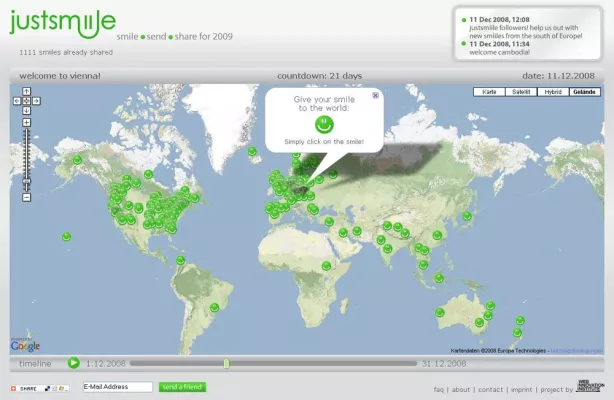The height and width of the screenshot is (400, 614).
Task: Pan the map up with the arrow
Action: [26, 92]
